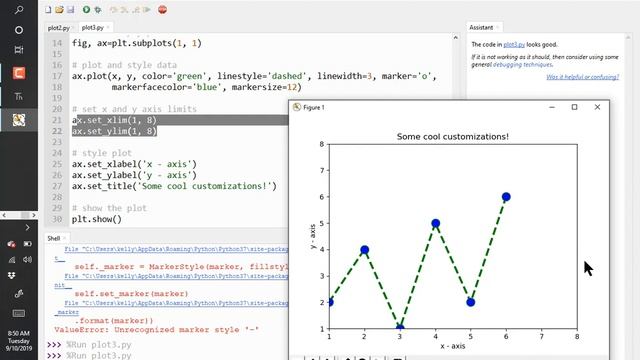The height and width of the screenshot is (360, 640).
Task: Close the plot3.py tab
Action: [108, 27]
